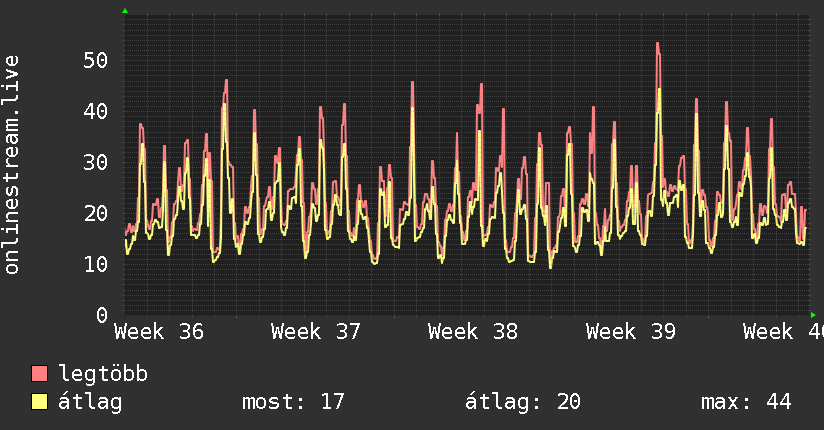Click the 30 value on y-axis
The height and width of the screenshot is (430, 824).
[x=96, y=162]
